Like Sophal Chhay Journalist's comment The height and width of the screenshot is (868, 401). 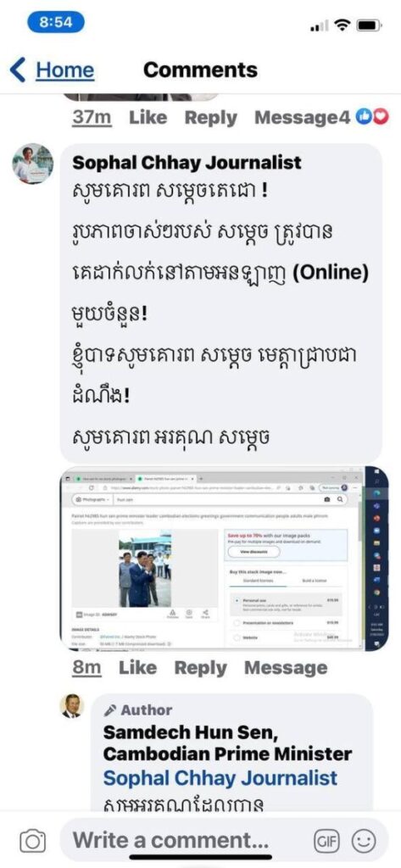tap(138, 668)
